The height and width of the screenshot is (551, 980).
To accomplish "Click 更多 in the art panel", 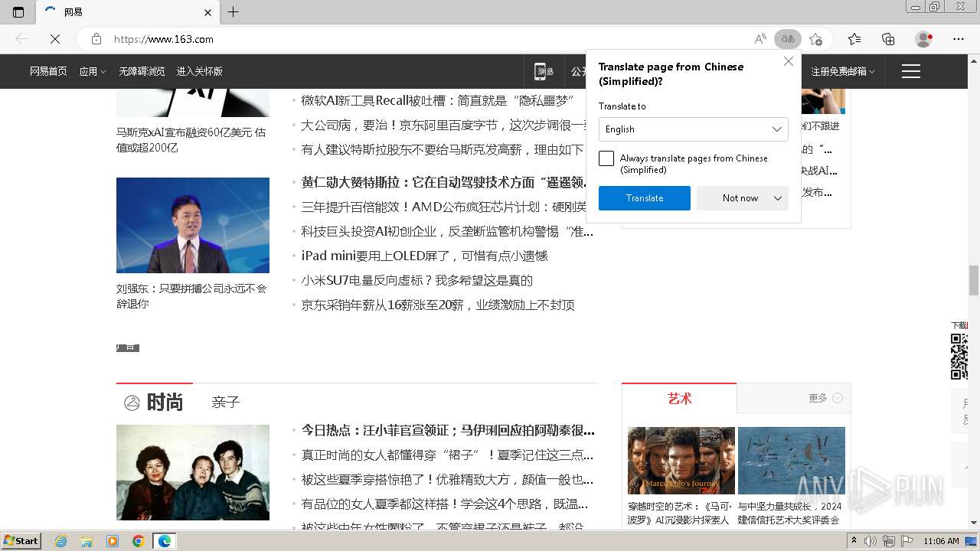I will pos(825,398).
